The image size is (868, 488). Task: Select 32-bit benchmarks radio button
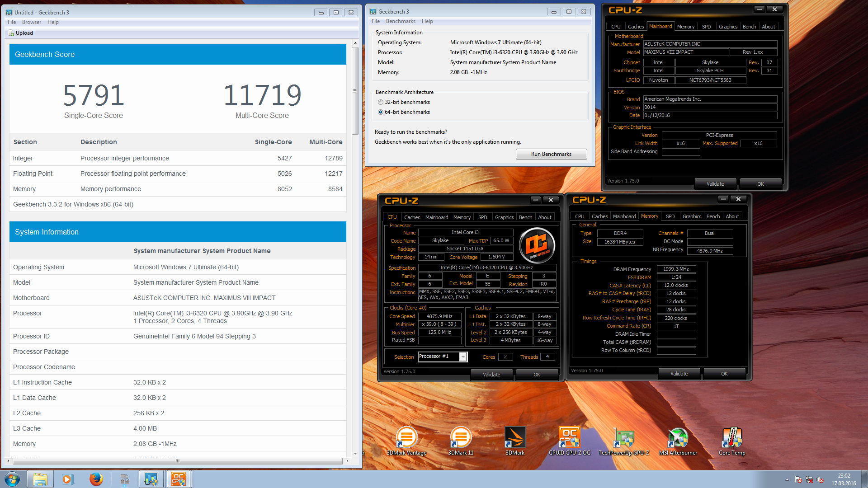click(381, 102)
